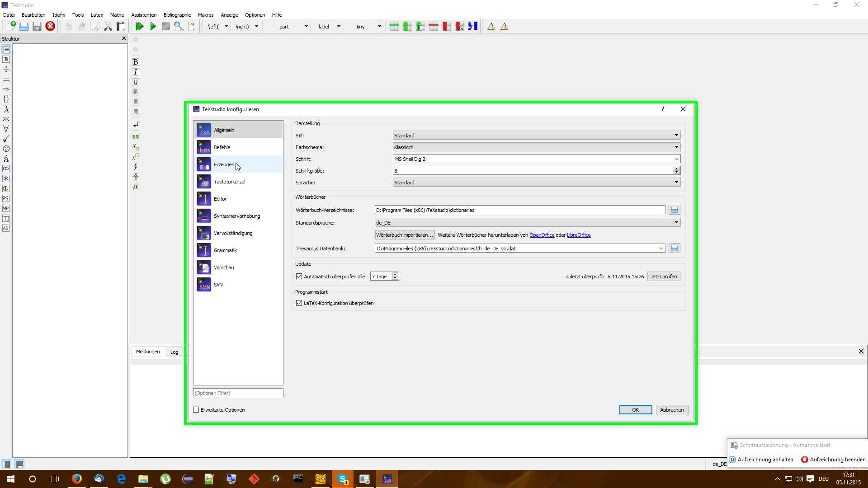Click the Bold B formatting icon

pos(135,62)
